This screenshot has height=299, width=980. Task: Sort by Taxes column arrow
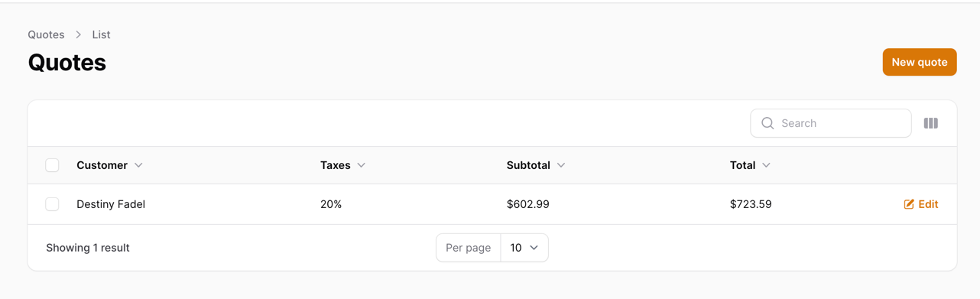click(362, 165)
